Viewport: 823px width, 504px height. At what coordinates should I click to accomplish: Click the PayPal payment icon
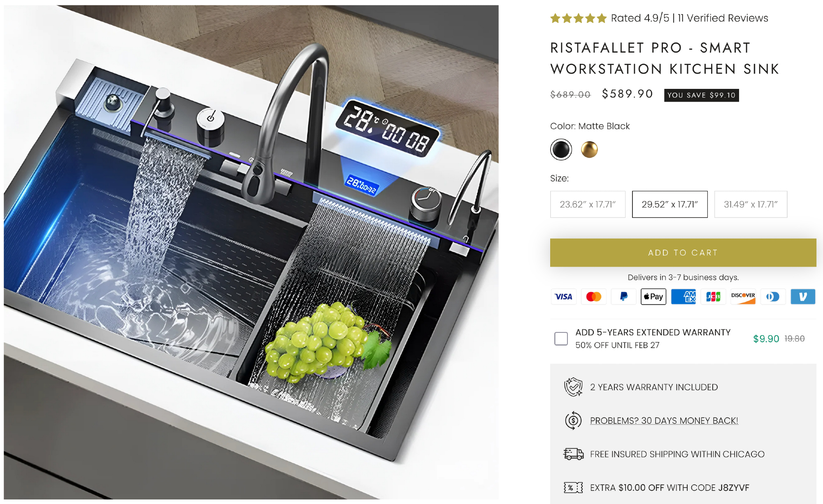point(623,297)
